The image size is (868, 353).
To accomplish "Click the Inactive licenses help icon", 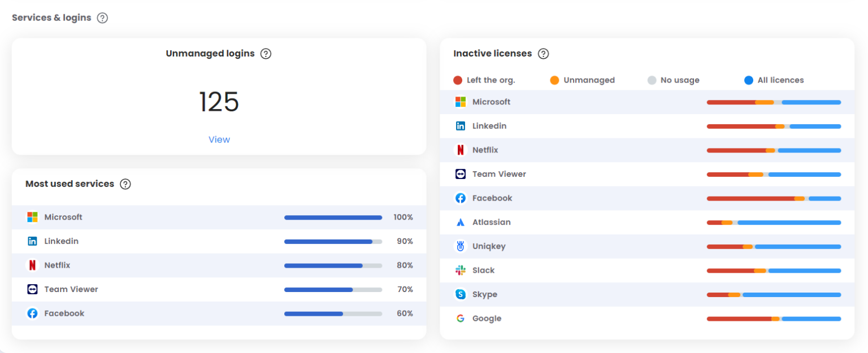I will point(543,54).
